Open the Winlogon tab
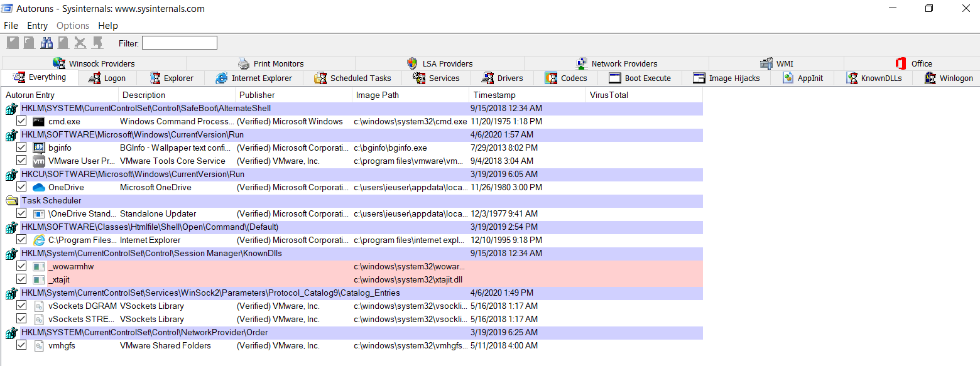This screenshot has height=366, width=980. click(x=948, y=78)
